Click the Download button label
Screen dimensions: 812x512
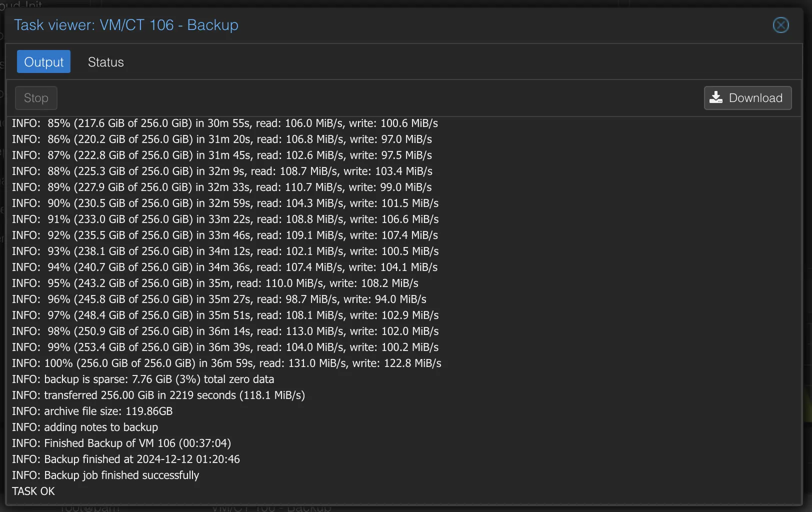pos(755,98)
